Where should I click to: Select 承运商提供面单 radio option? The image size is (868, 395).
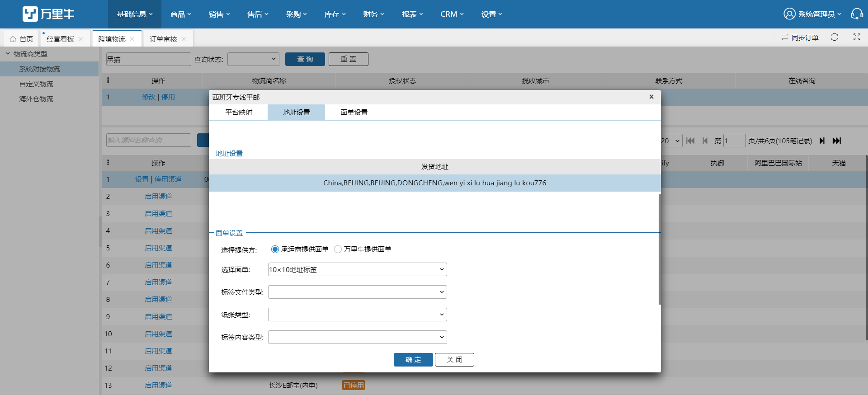(275, 249)
